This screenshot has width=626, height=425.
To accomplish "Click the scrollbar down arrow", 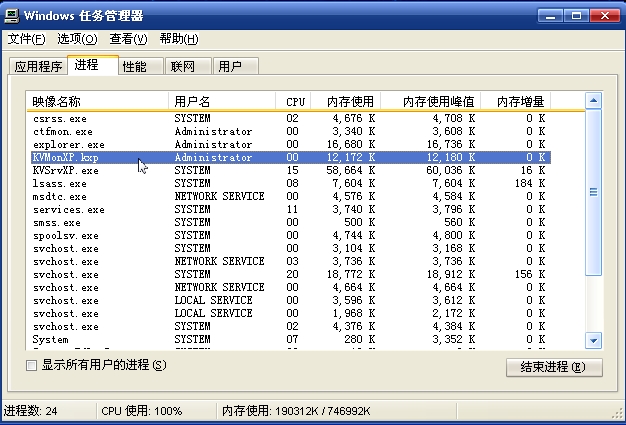I will 594,341.
